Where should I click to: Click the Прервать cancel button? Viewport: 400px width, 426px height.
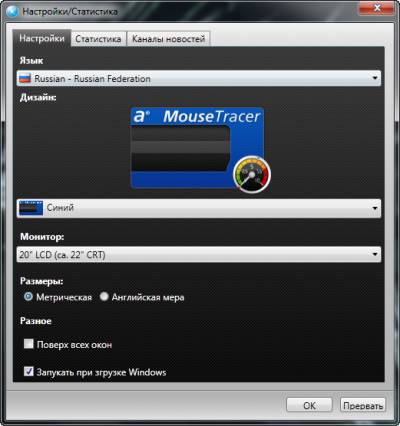363,405
